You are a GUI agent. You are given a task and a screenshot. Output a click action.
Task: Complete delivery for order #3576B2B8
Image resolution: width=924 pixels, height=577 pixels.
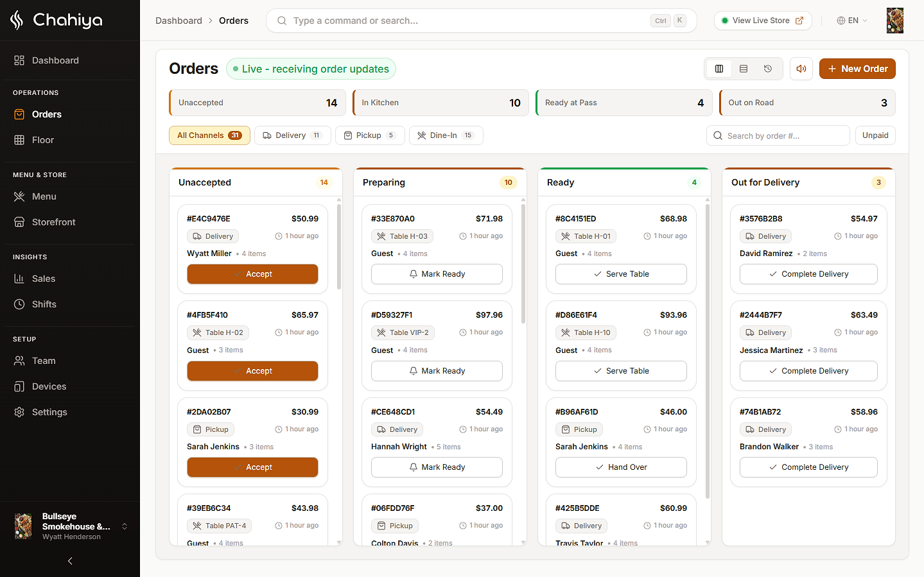[808, 274]
